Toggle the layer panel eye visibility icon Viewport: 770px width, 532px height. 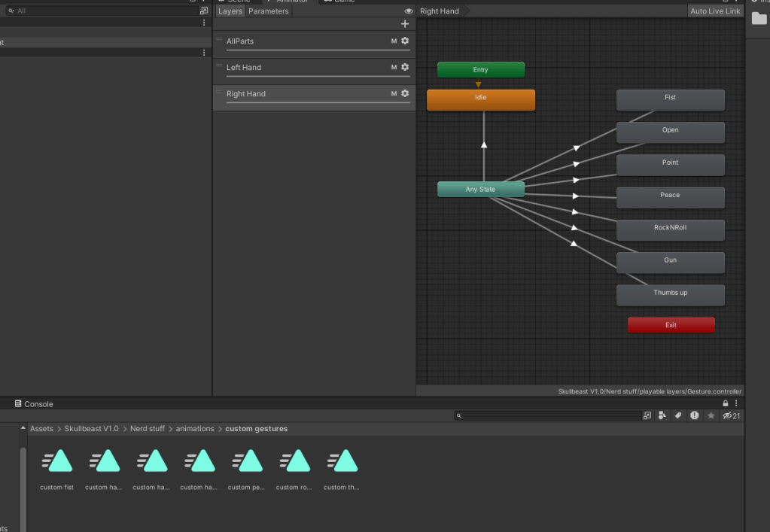coord(409,11)
